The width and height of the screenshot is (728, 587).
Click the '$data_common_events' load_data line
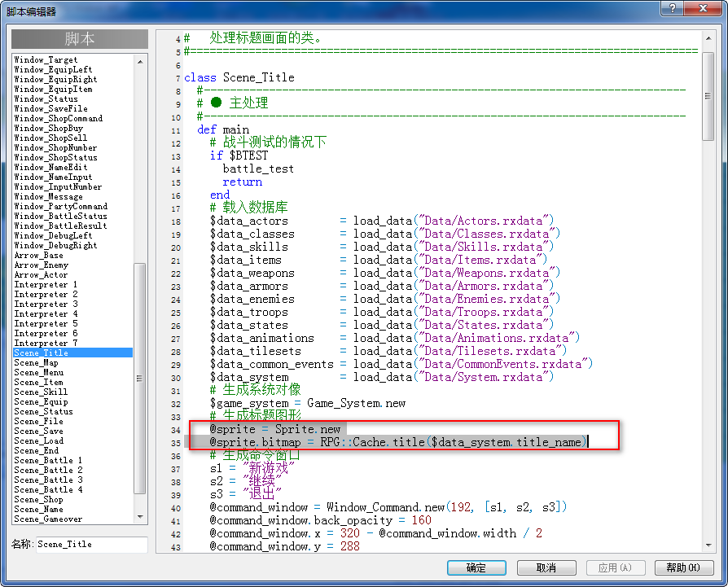point(401,364)
